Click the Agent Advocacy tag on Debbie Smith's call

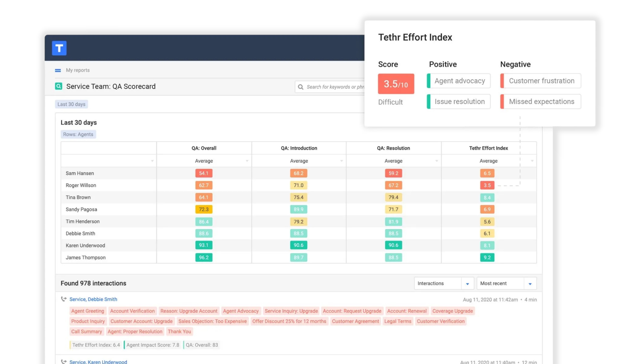[x=240, y=311]
